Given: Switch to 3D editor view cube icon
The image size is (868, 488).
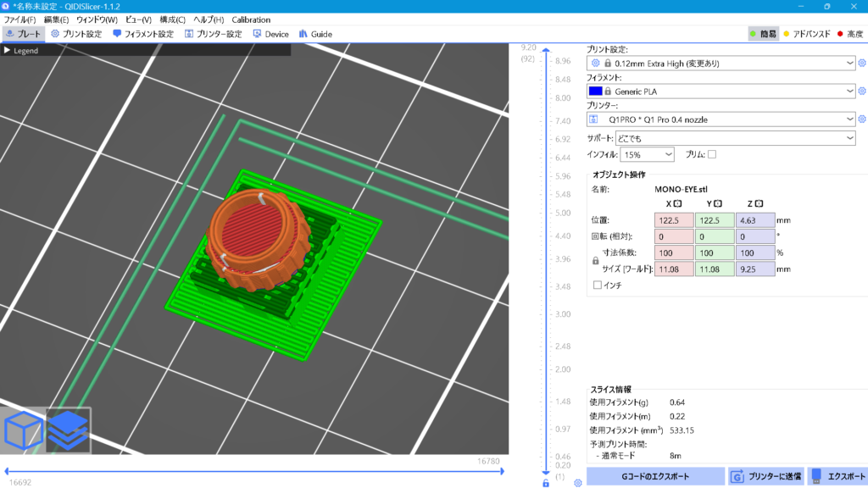Looking at the screenshot, I should 23,430.
